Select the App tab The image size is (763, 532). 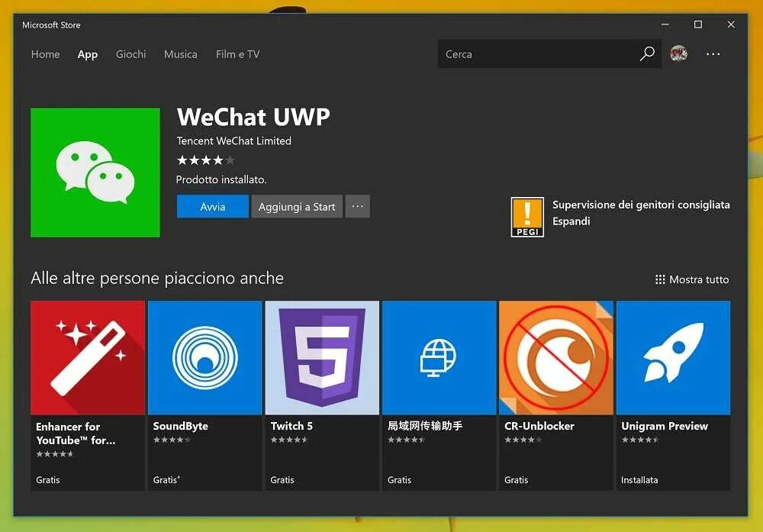pyautogui.click(x=88, y=54)
